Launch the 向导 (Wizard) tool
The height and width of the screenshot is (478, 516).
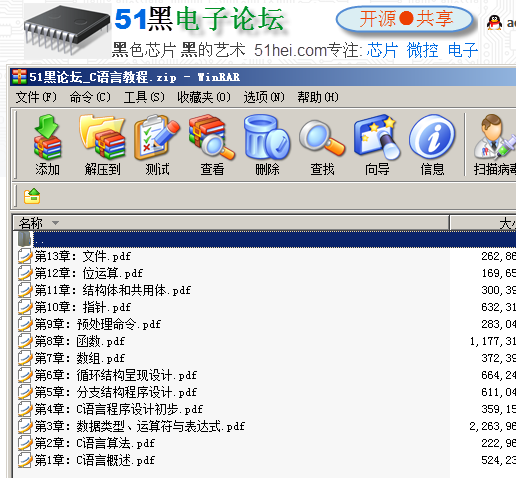click(x=377, y=137)
